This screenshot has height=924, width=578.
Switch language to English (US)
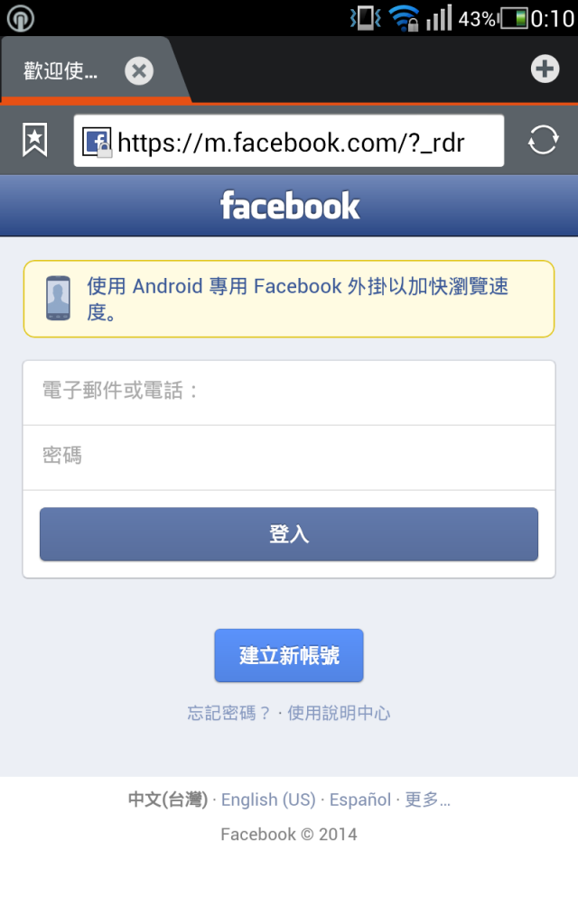point(268,799)
